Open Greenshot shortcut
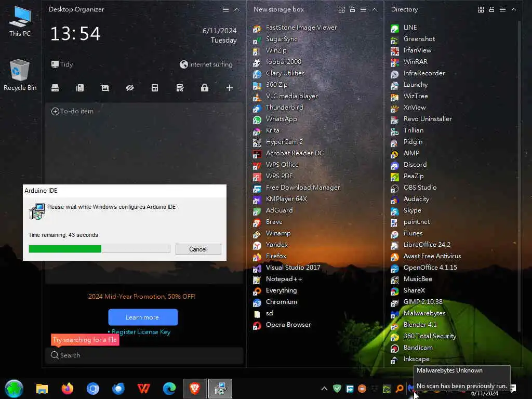532x399 pixels. tap(413, 39)
